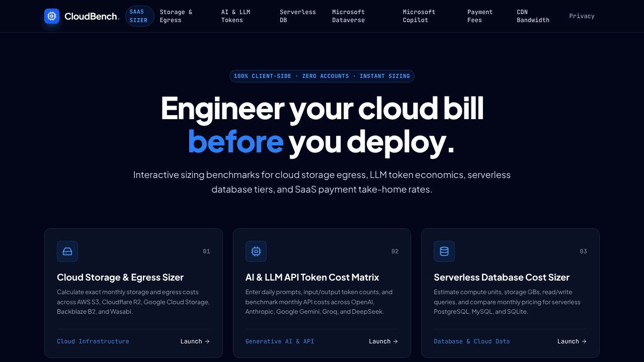Click card number 02 label
This screenshot has width=644, height=362.
[395, 251]
